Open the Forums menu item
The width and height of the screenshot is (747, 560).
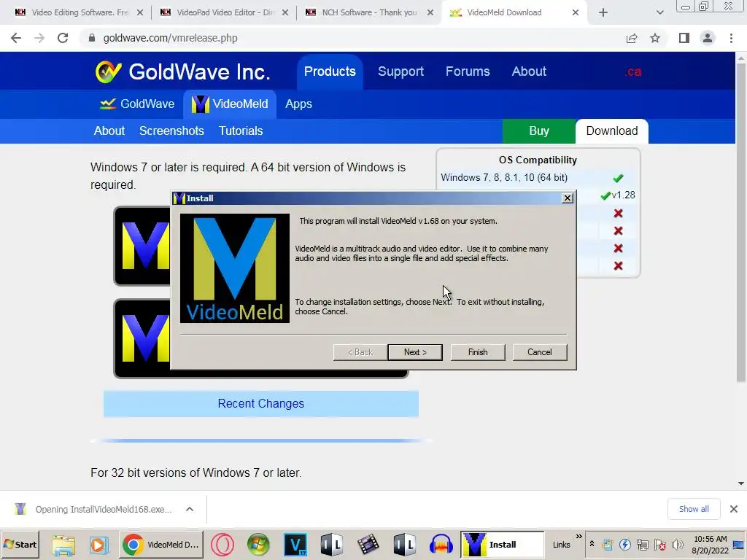tap(468, 71)
